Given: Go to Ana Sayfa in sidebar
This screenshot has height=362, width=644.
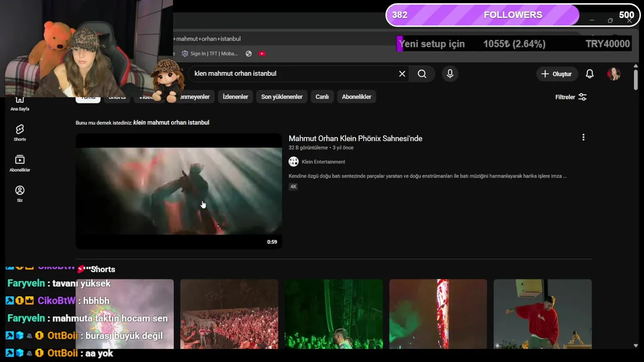Looking at the screenshot, I should [20, 103].
